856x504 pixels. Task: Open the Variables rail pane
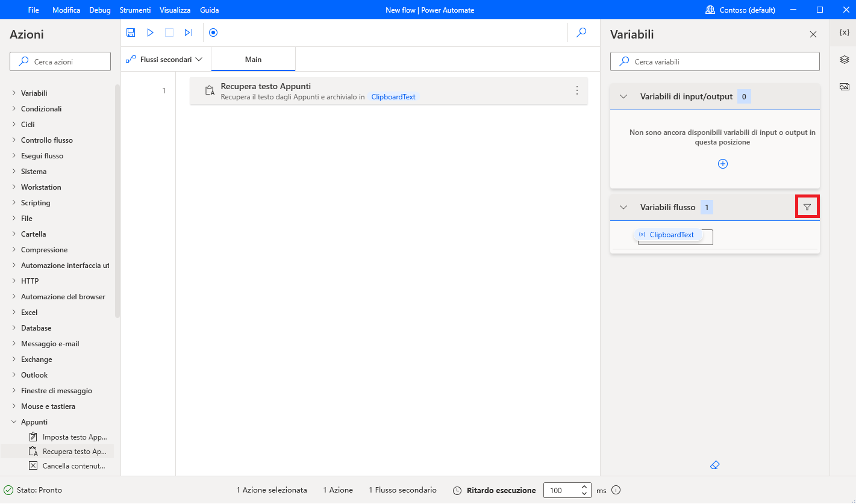tap(844, 33)
